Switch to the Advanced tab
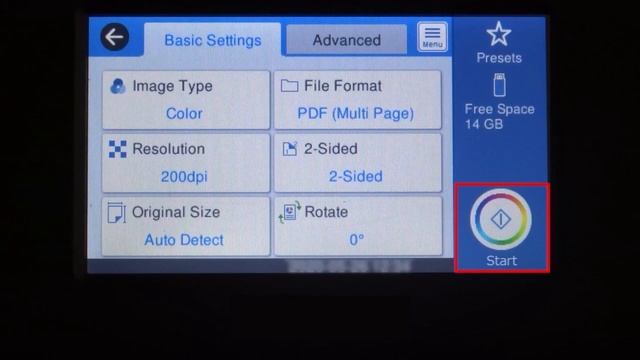 coord(347,40)
